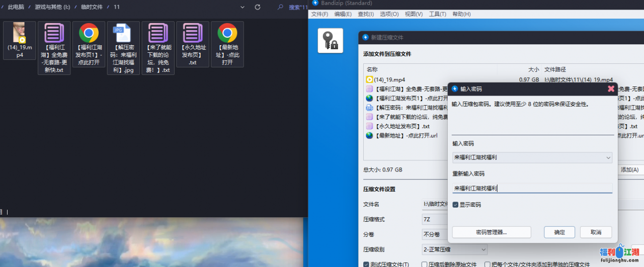Screen dimensions: 644x267
Task: Select the Chrome shortcut 最新地址
Action: [227, 33]
